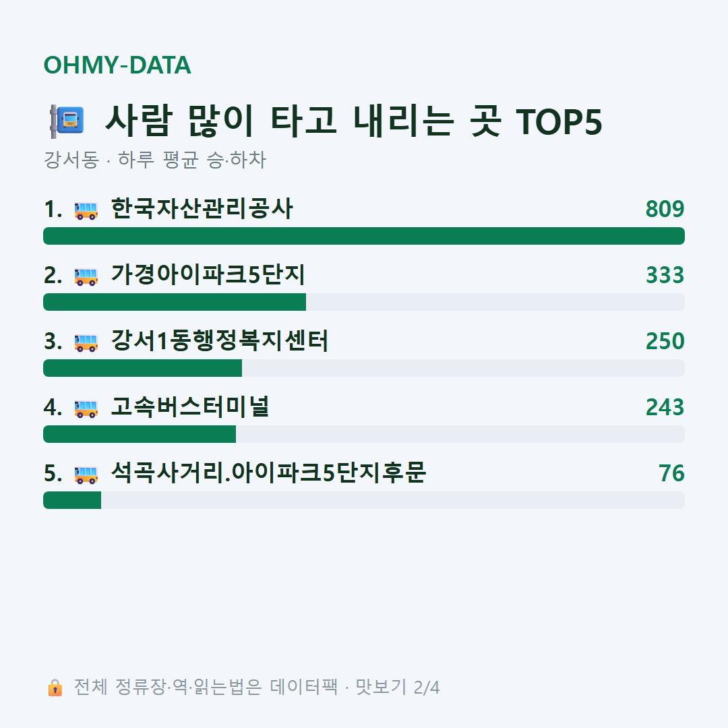Image resolution: width=728 pixels, height=728 pixels.
Task: Click the green bar under 고속버스터미널
Action: click(140, 434)
